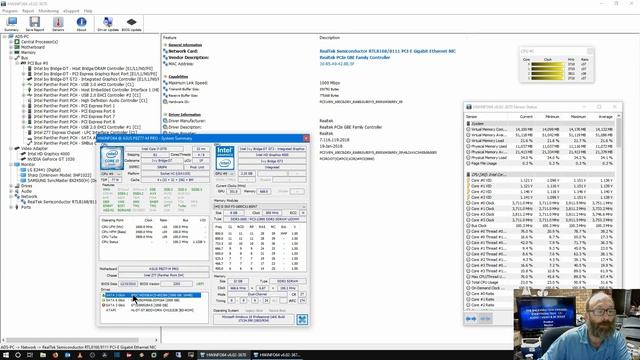
Task: Collapse the Video Adapter node
Action: (x=11, y=149)
